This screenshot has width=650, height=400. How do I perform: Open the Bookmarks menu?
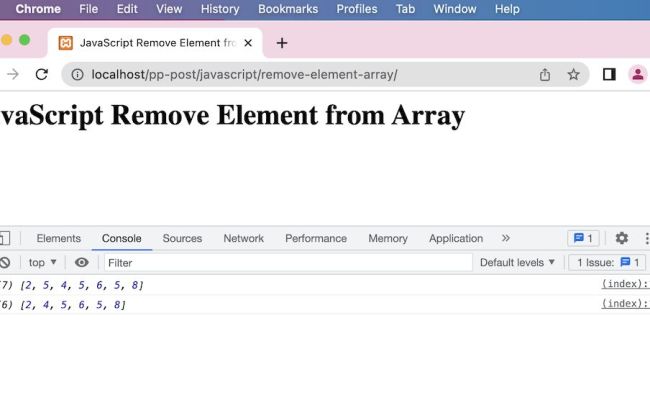click(x=288, y=9)
